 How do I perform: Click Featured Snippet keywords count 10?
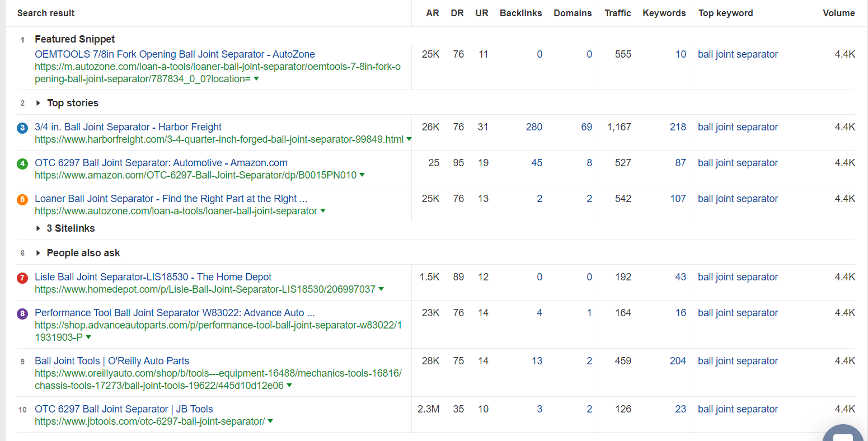coord(681,54)
